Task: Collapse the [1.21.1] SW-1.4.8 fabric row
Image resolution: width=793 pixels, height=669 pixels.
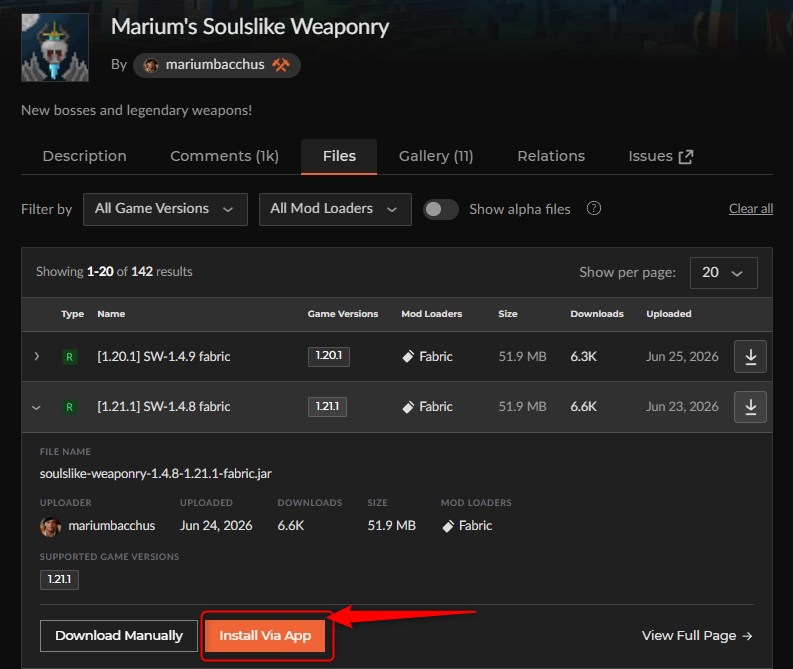Action: [36, 407]
